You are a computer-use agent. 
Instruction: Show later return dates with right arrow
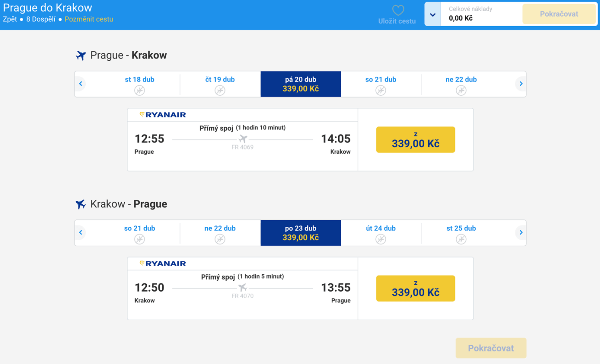[521, 233]
